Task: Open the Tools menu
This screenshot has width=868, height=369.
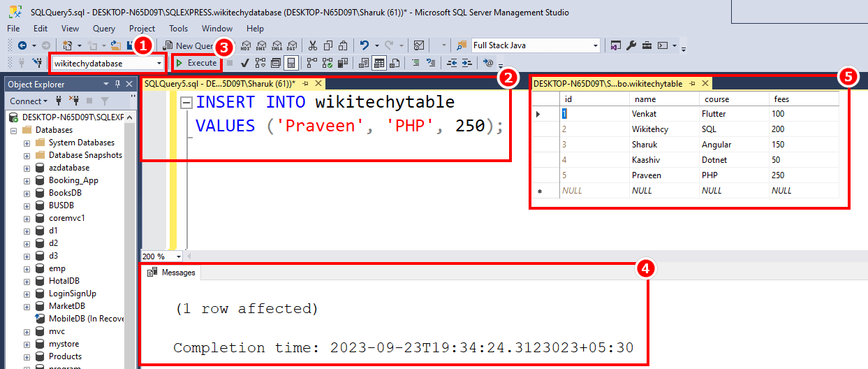Action: 178,29
